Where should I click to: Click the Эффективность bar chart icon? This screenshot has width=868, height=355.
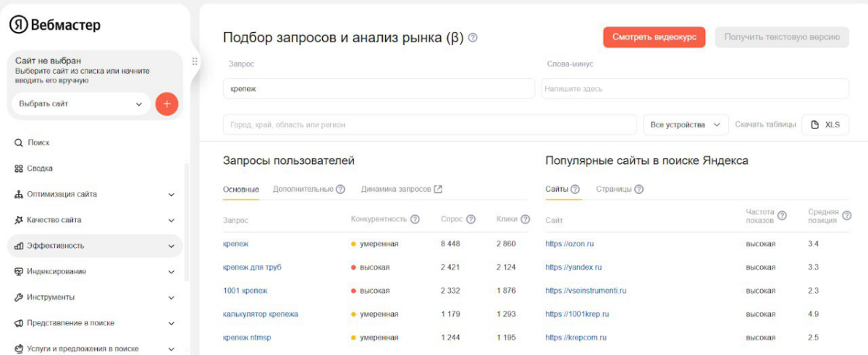coord(18,246)
